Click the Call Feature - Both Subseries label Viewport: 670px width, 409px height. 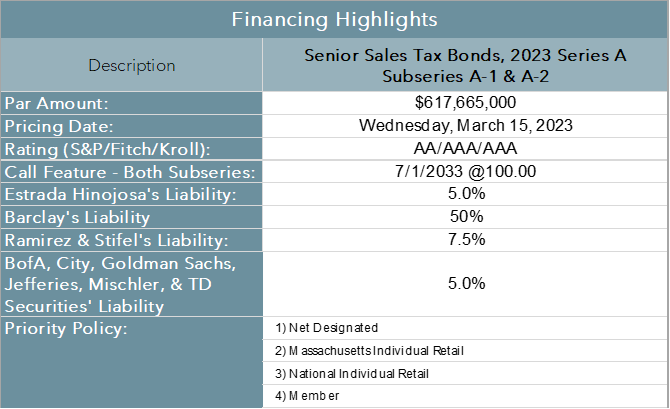pyautogui.click(x=131, y=172)
